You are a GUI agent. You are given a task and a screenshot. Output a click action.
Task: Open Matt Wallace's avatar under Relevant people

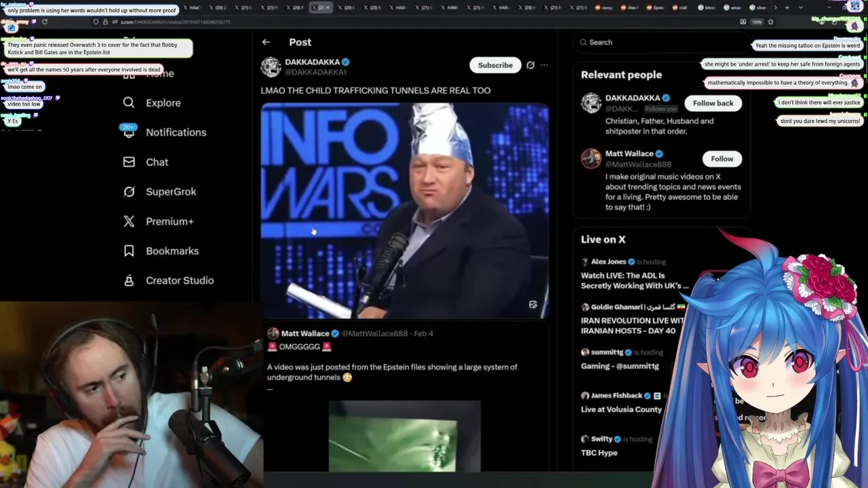click(591, 159)
